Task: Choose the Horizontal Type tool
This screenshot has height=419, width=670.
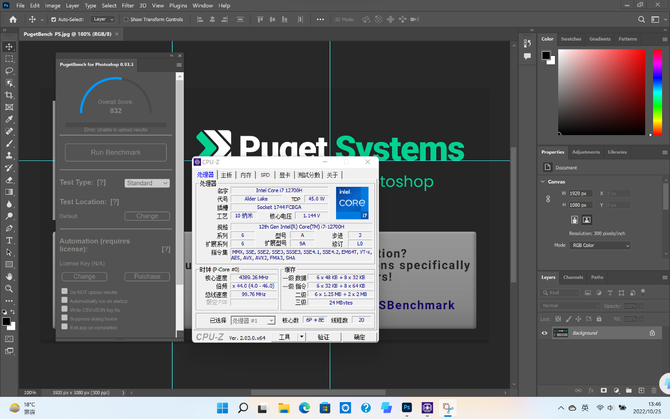Action: click(x=9, y=240)
